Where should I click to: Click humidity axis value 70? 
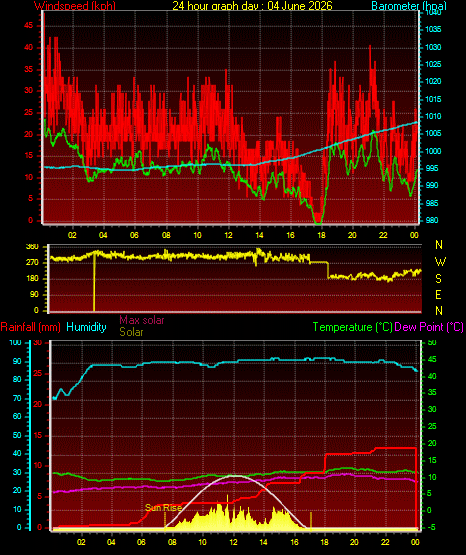point(17,399)
